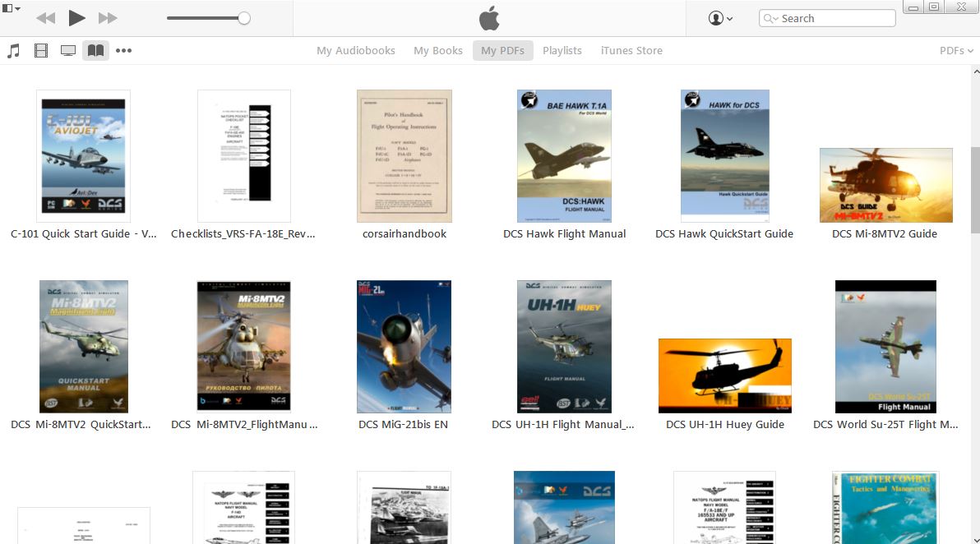The width and height of the screenshot is (980, 544).
Task: Open the DCS UH-1H Flight Manual cover
Action: pos(564,347)
